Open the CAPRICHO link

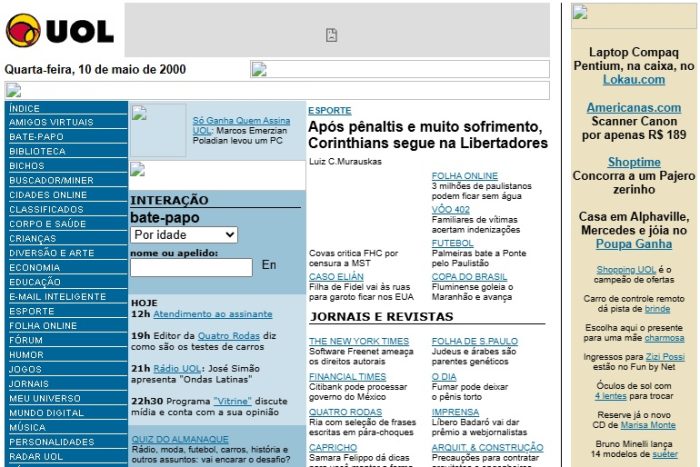coord(333,447)
